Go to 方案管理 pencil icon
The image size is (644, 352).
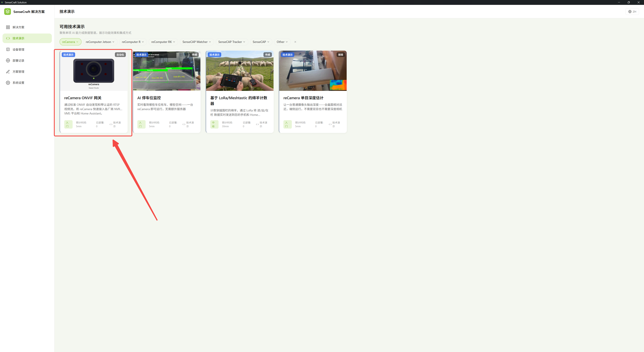[x=8, y=72]
